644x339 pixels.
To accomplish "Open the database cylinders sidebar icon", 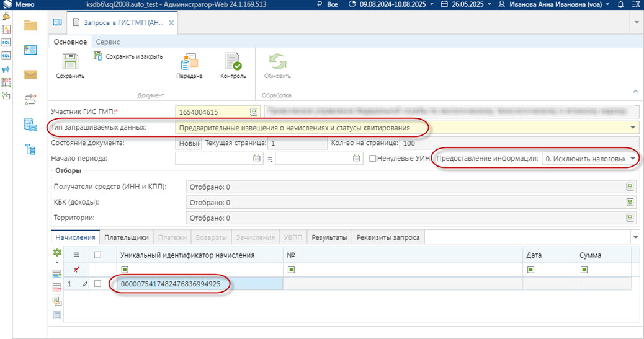I will coord(30,125).
